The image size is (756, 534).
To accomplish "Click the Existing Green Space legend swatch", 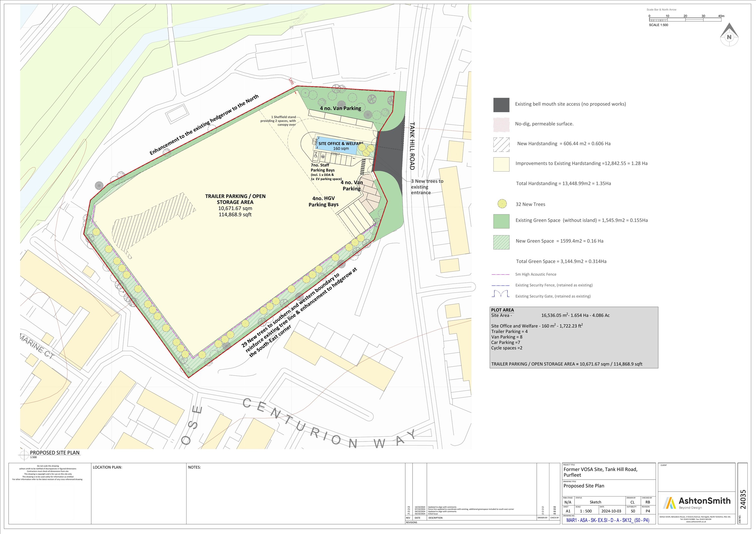I will pyautogui.click(x=501, y=221).
